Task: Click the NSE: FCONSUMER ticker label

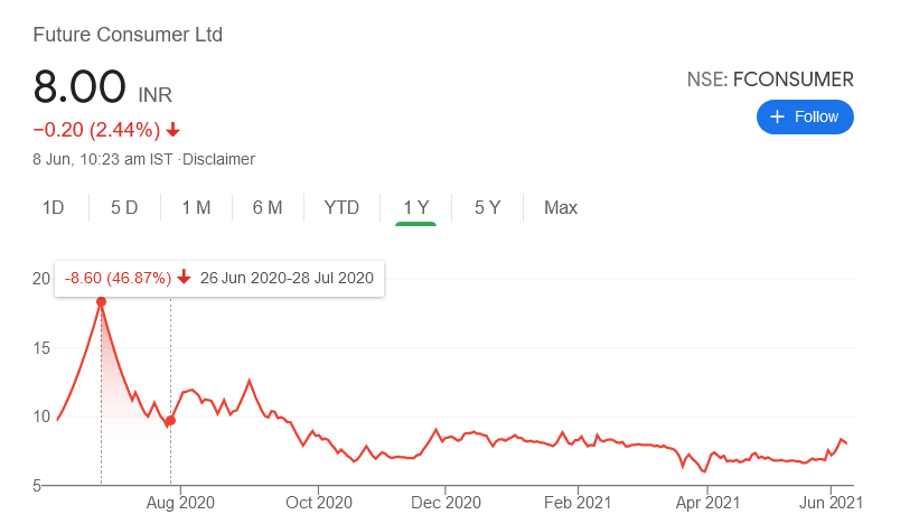Action: 770,79
